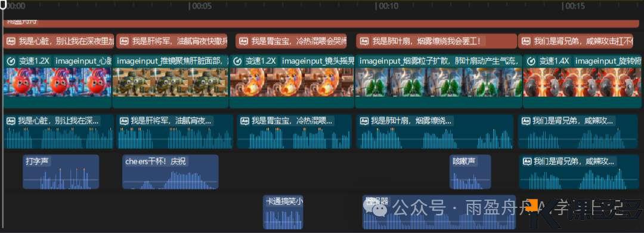Select the cheers干杯!庆祝 sound effect clip
644x233 pixels.
point(171,171)
